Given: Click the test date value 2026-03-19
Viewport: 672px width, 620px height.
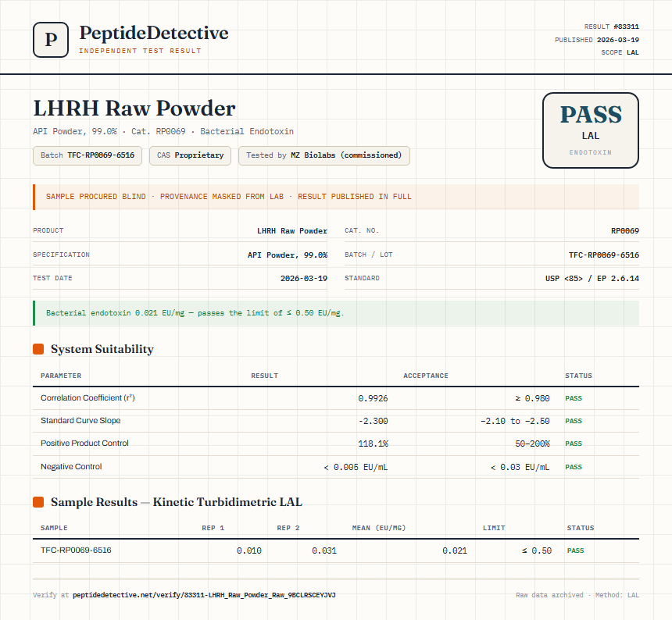Looking at the screenshot, I should coord(303,278).
